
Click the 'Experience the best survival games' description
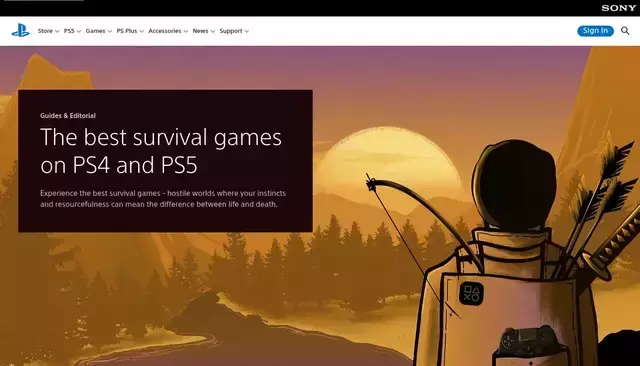tap(163, 199)
